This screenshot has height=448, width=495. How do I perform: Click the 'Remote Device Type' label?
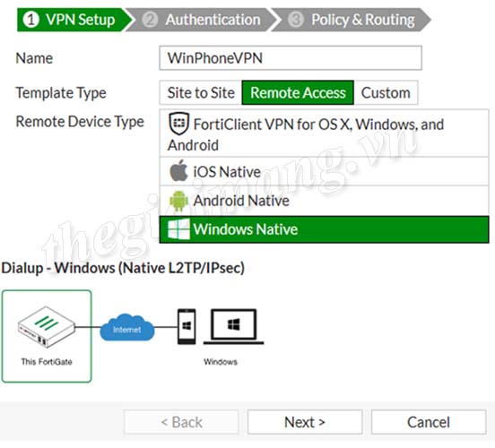pyautogui.click(x=80, y=122)
